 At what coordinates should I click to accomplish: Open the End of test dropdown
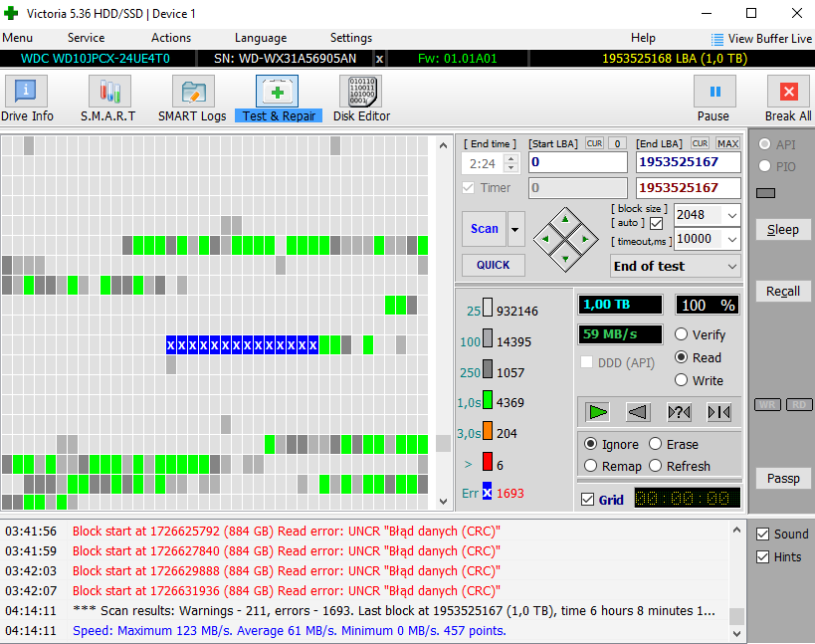pyautogui.click(x=731, y=266)
